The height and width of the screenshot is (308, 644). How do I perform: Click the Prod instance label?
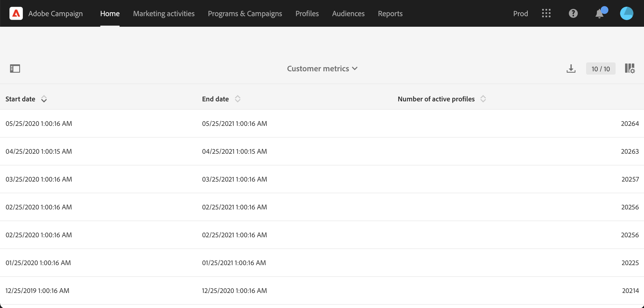[520, 13]
